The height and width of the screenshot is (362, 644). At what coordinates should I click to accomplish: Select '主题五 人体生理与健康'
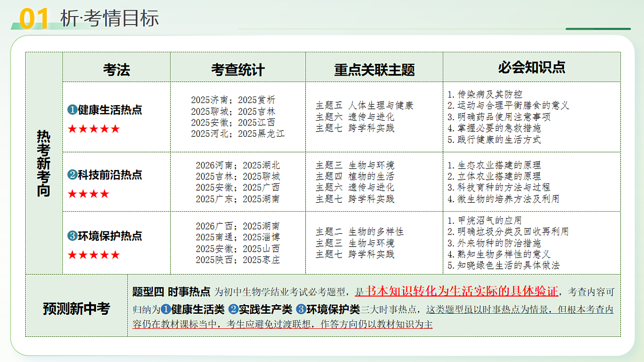364,106
